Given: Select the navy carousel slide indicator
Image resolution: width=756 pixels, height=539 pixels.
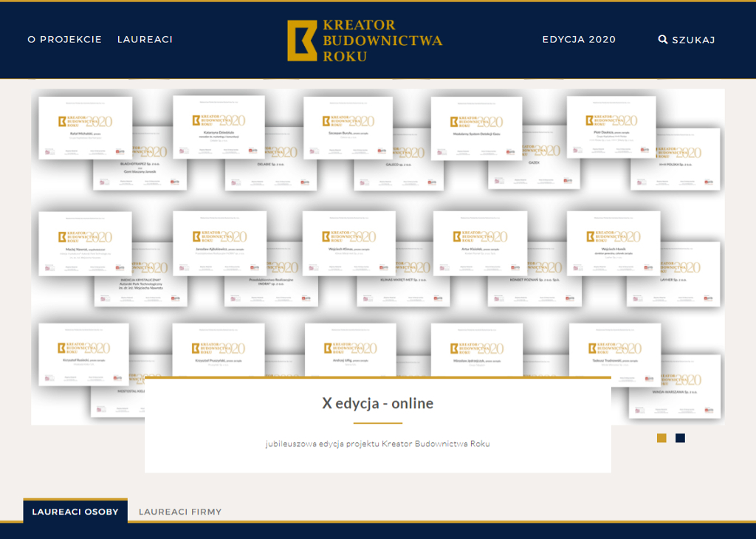Looking at the screenshot, I should (680, 438).
